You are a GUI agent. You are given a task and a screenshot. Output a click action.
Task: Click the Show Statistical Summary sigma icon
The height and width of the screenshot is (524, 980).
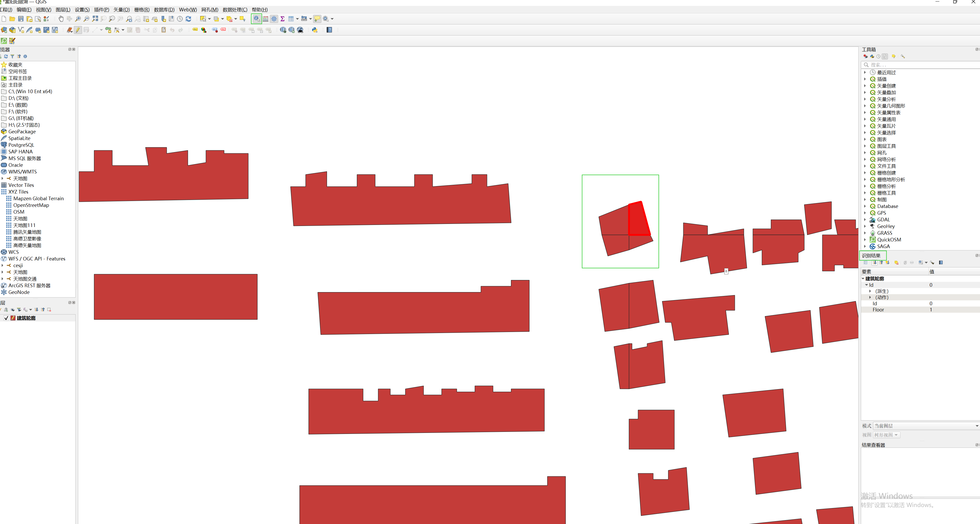click(x=282, y=19)
